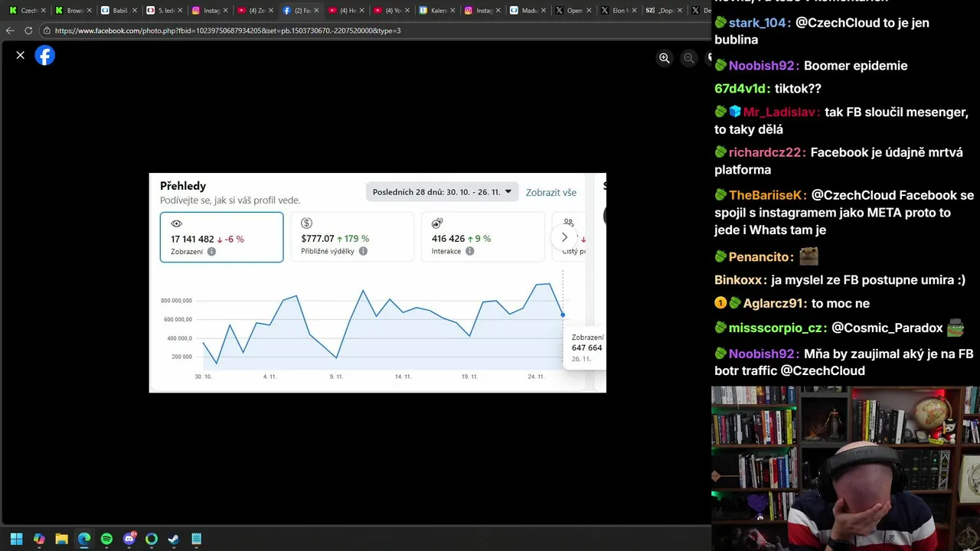Select the Přibližné výdělky $777.07 card
980x551 pixels.
(x=352, y=237)
